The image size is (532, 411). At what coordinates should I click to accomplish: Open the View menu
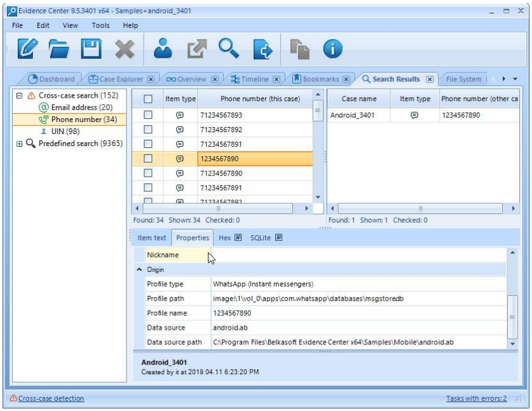click(x=70, y=25)
